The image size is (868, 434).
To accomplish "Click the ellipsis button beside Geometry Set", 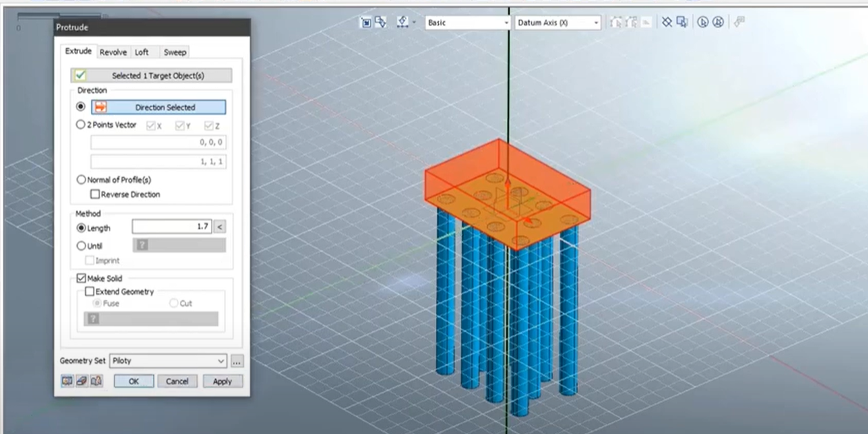I will [x=236, y=361].
